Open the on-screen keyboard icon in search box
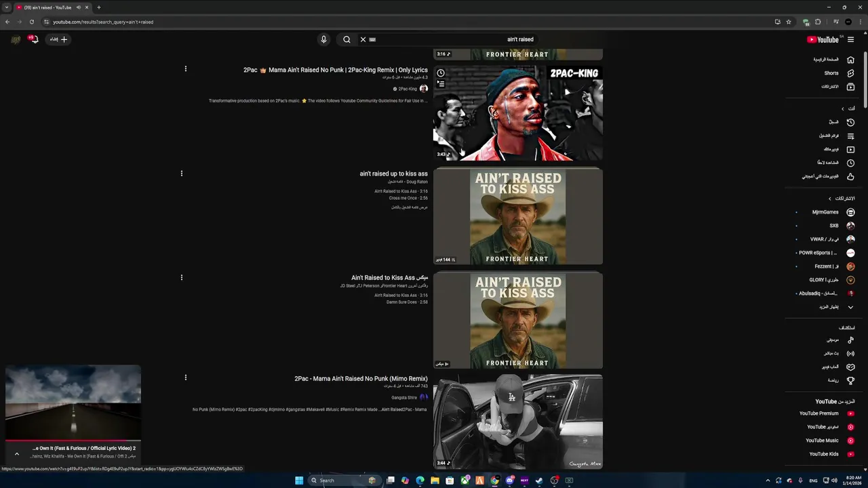 pos(372,39)
